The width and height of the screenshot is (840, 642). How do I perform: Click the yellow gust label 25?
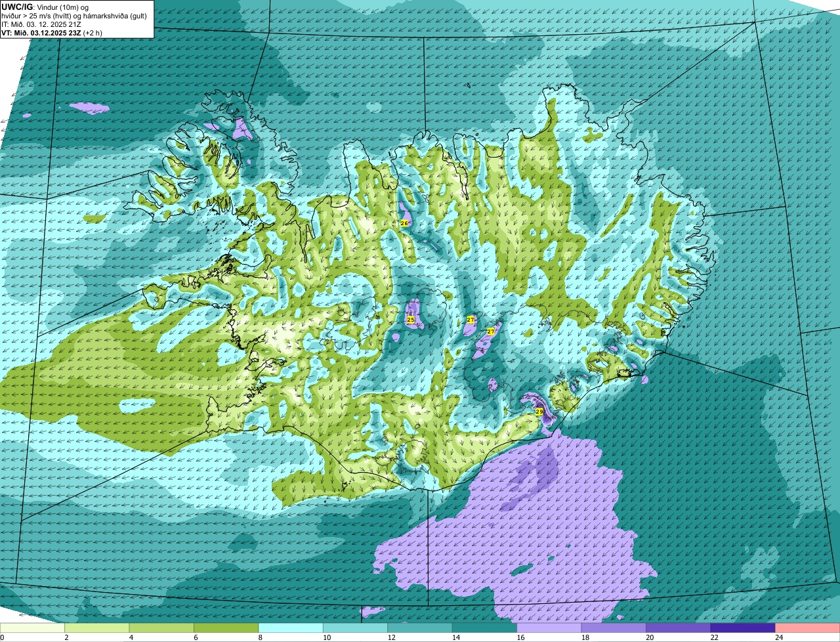411,320
